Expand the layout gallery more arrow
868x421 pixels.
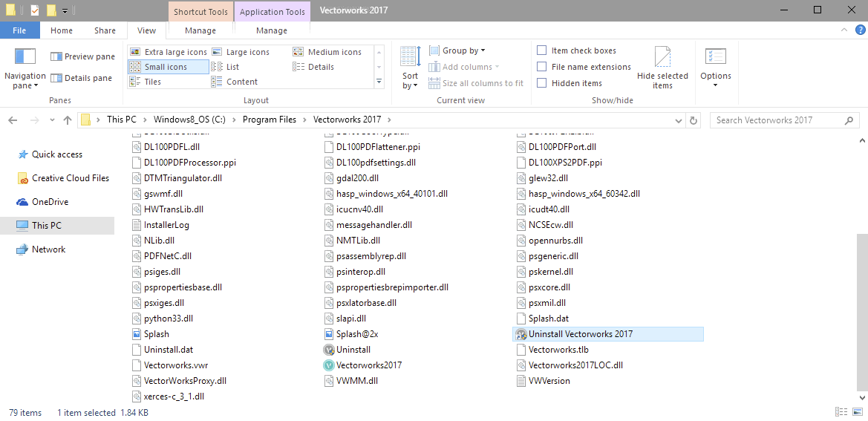(379, 82)
